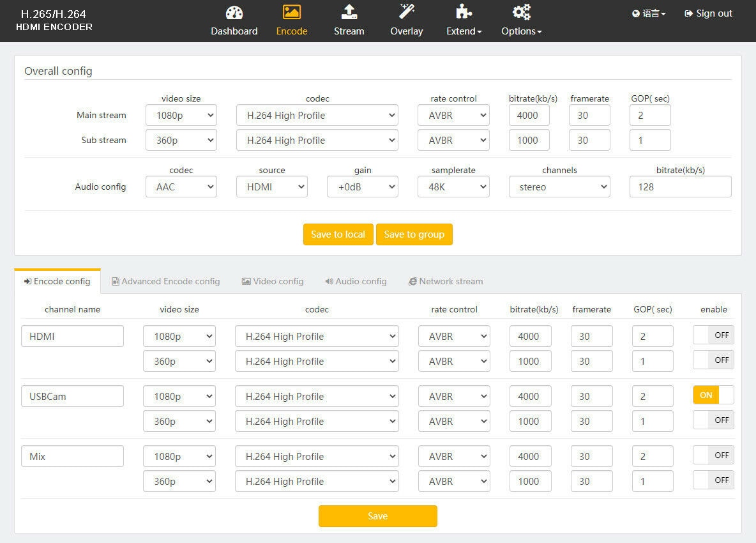
Task: Open Mix 360p rate control dropdown
Action: pyautogui.click(x=454, y=481)
